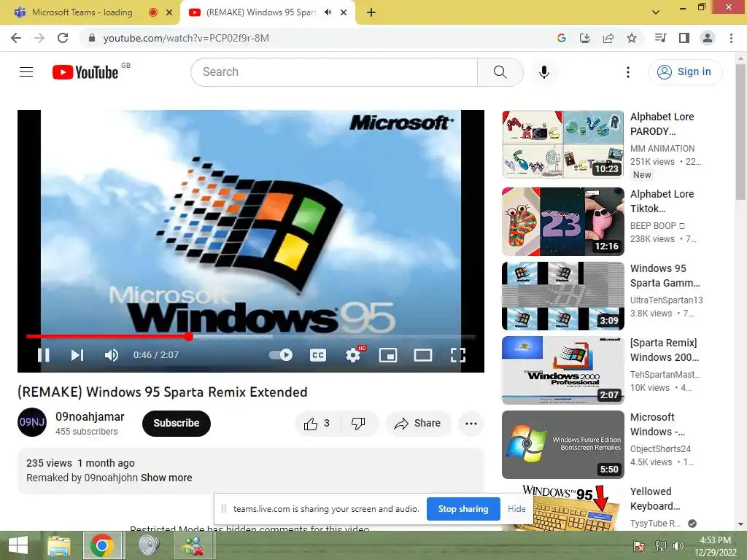747x560 pixels.
Task: Focus the YouTube Search field
Action: [334, 72]
